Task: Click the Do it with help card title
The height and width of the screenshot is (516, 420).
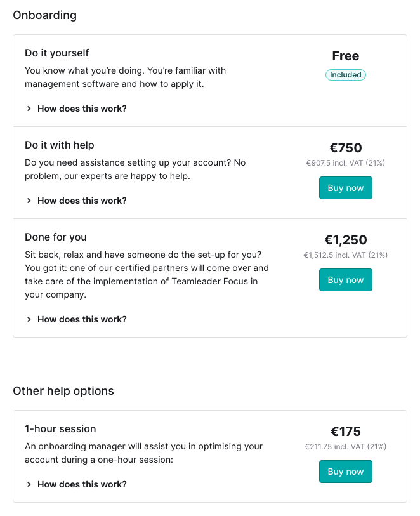Action: (x=60, y=145)
